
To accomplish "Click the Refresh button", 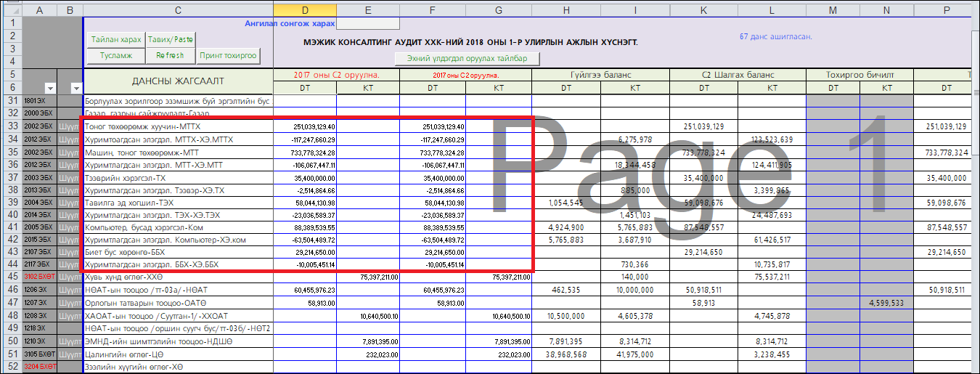I will point(170,55).
